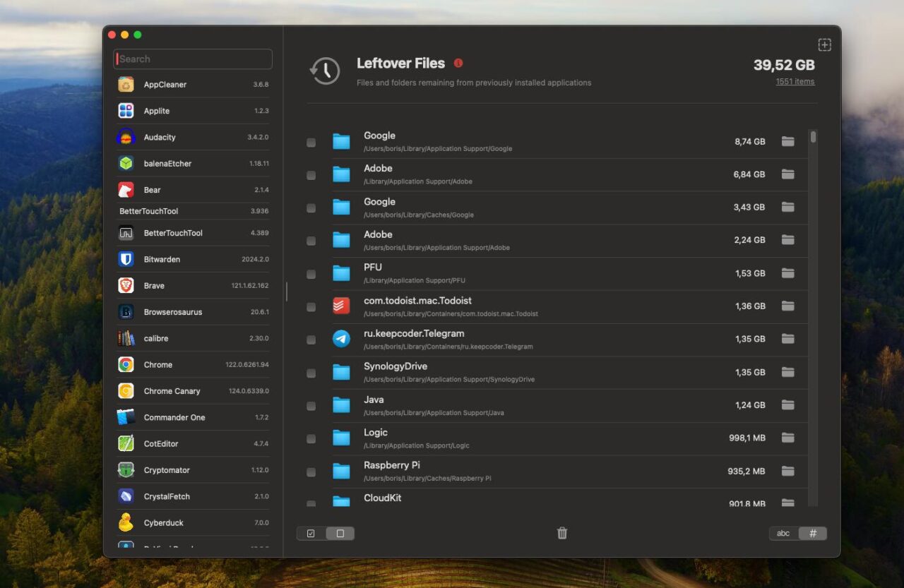Sort list by size with # button
Screen dimensions: 904x588
point(812,534)
